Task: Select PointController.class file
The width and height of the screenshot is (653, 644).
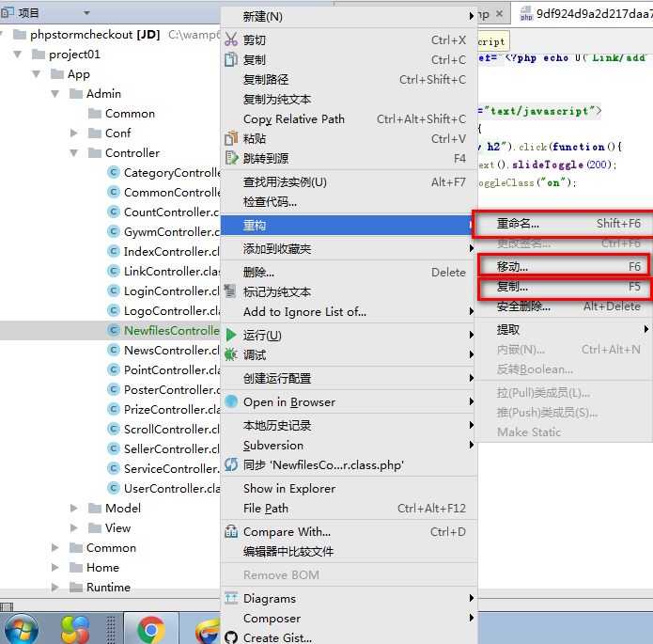Action: coord(172,369)
